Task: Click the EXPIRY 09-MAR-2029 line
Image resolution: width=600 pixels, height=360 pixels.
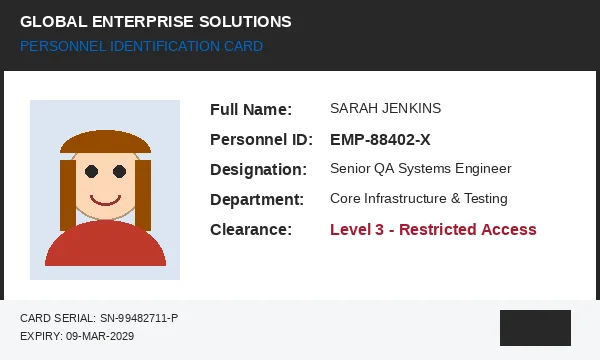Action: [x=77, y=336]
